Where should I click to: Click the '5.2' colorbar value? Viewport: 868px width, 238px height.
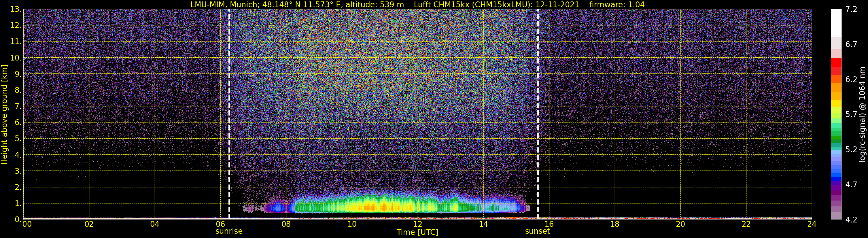pos(851,149)
